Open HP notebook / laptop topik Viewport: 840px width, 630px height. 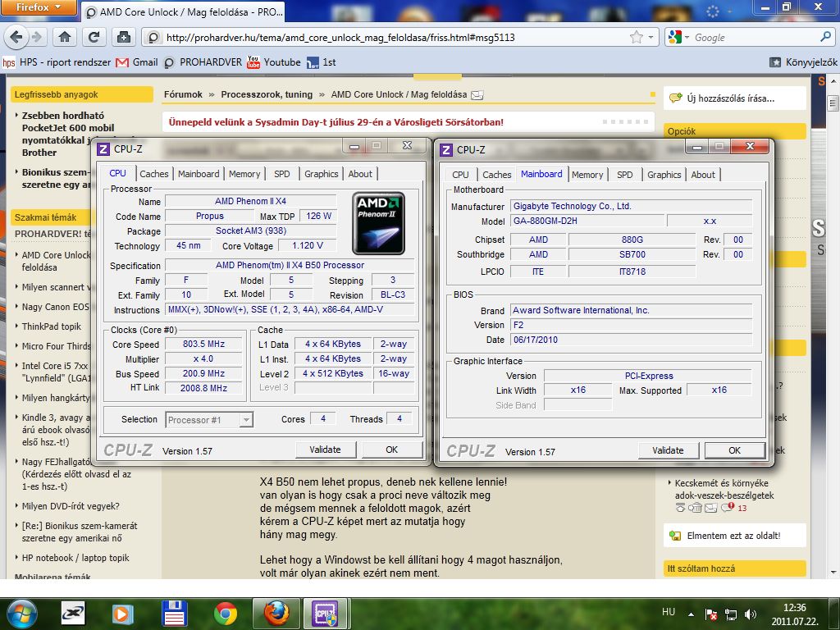click(75, 558)
